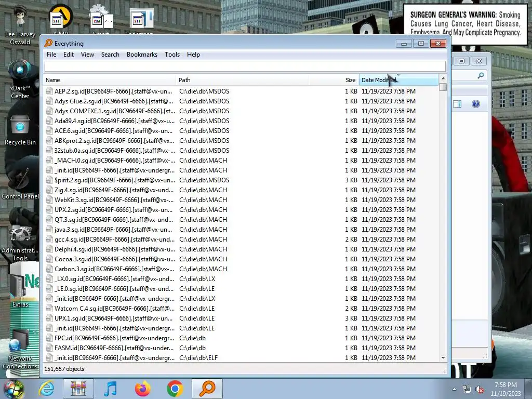Click the vertical scrollbar thumb in results
This screenshot has width=532, height=399.
click(443, 87)
